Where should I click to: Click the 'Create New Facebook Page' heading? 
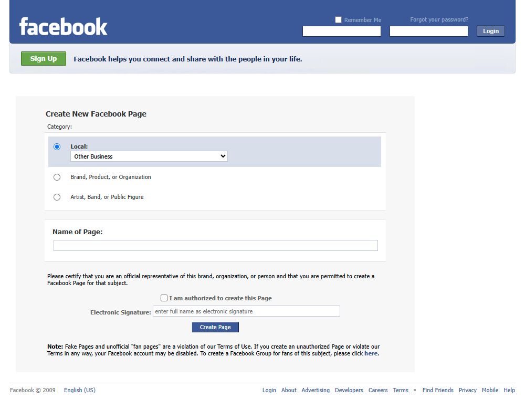click(96, 114)
